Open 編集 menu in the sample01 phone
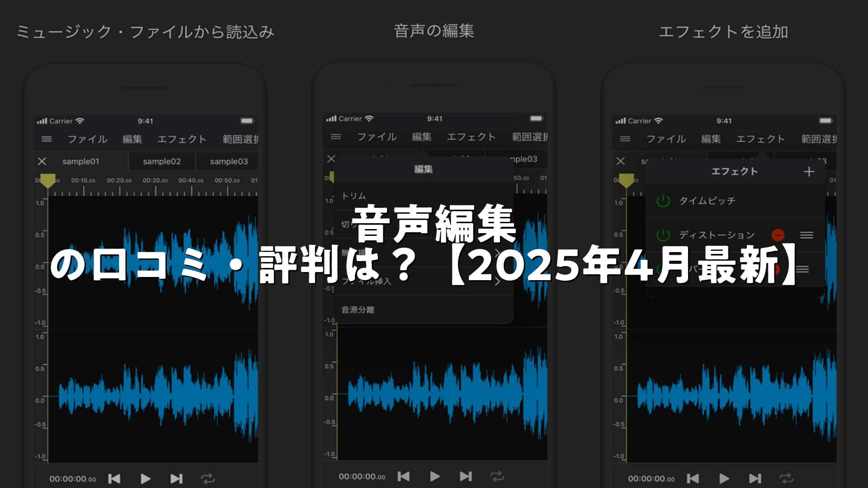 click(x=132, y=139)
